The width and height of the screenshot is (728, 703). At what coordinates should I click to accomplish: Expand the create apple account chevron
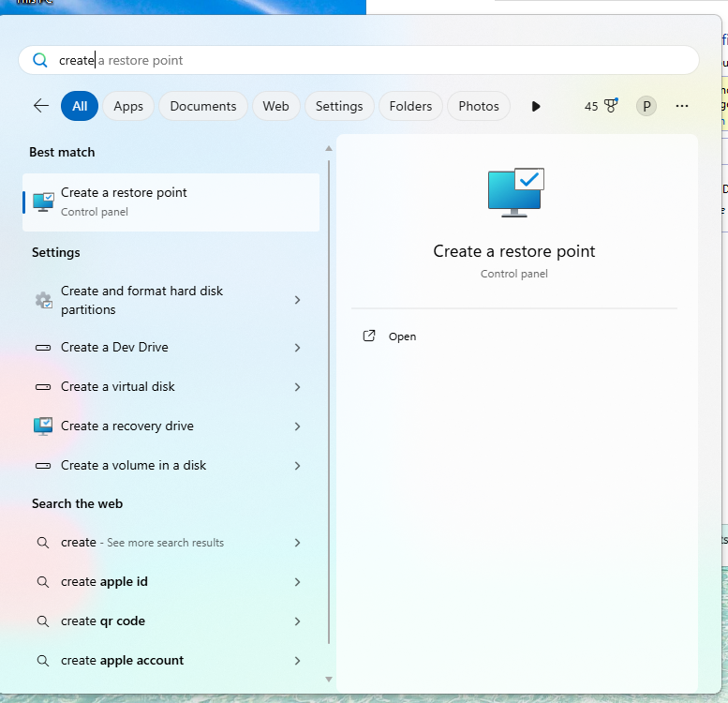pyautogui.click(x=298, y=661)
